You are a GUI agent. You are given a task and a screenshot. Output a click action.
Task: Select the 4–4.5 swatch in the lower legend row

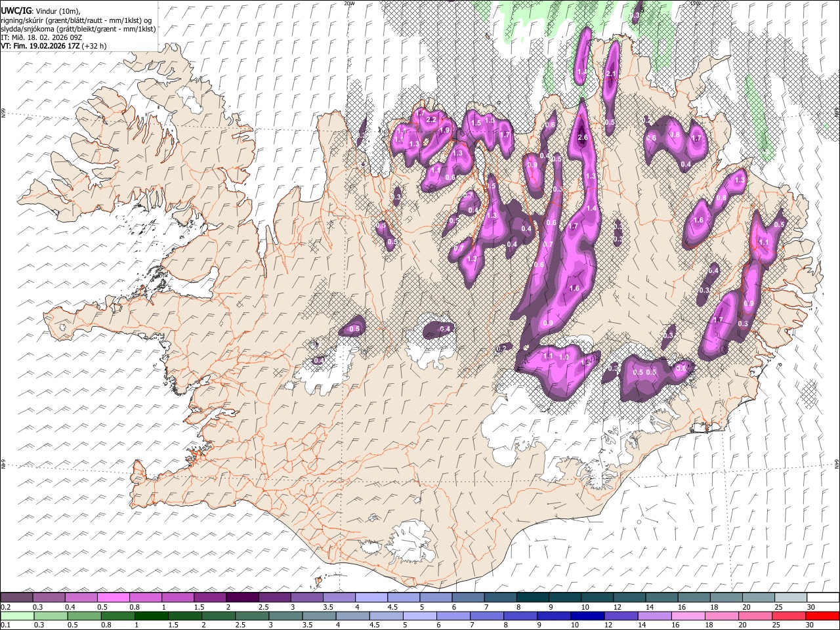(x=353, y=616)
